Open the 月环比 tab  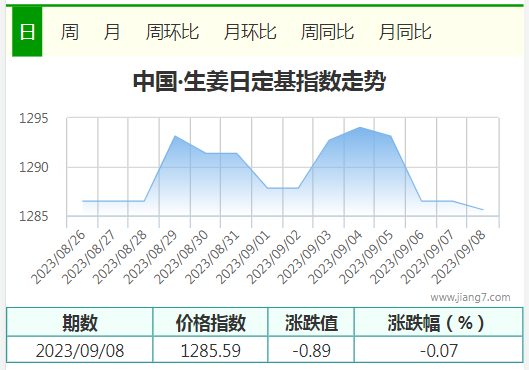pos(250,32)
